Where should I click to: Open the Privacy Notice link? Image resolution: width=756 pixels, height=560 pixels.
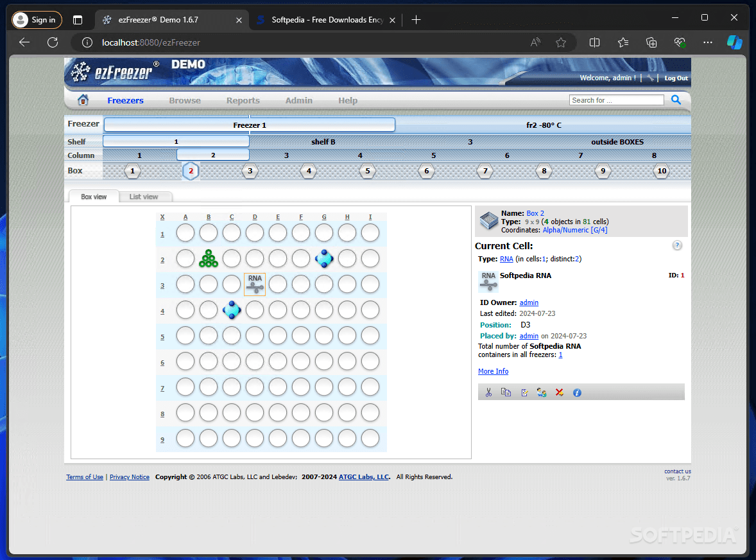pyautogui.click(x=129, y=477)
